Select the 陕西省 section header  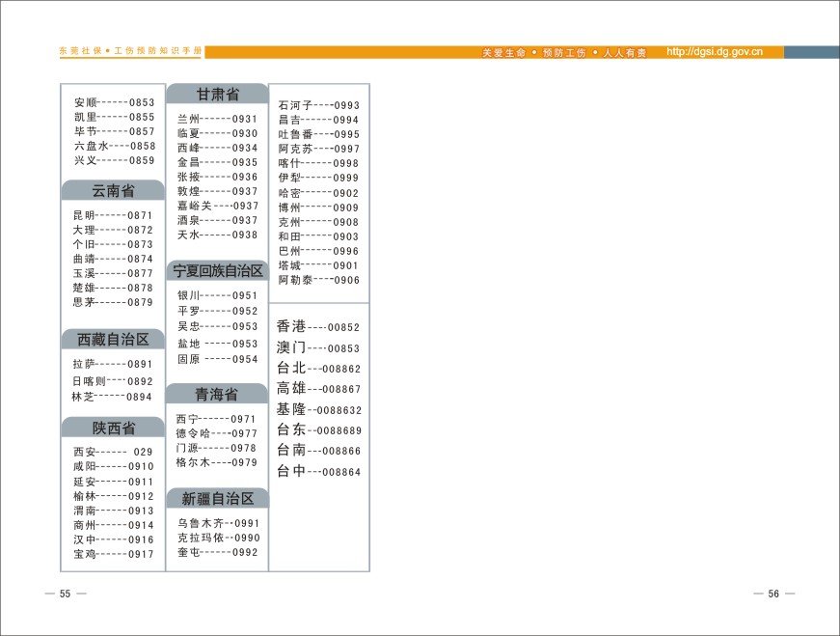(113, 428)
